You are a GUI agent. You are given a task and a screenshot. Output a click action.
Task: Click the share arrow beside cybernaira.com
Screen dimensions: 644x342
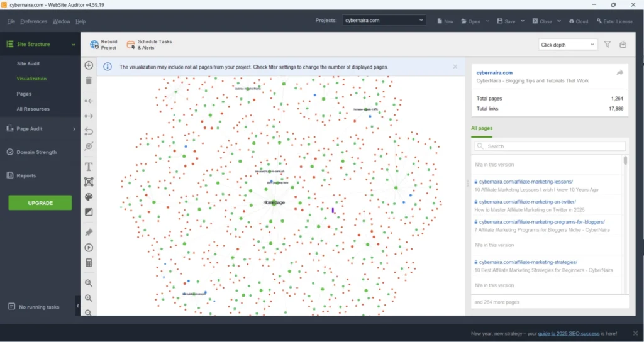coord(619,73)
